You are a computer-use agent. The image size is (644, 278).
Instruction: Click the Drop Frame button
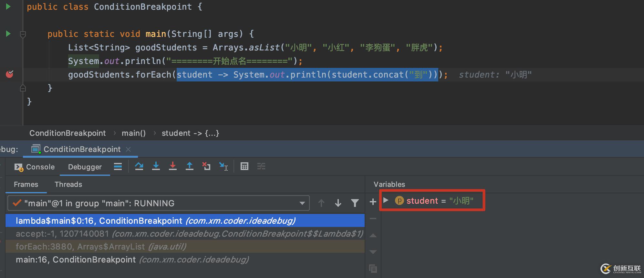(206, 166)
